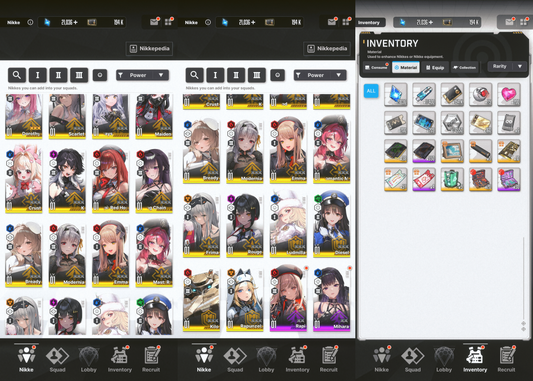This screenshot has width=533, height=381.
Task: Select black tube item in Inventory
Action: point(480,151)
